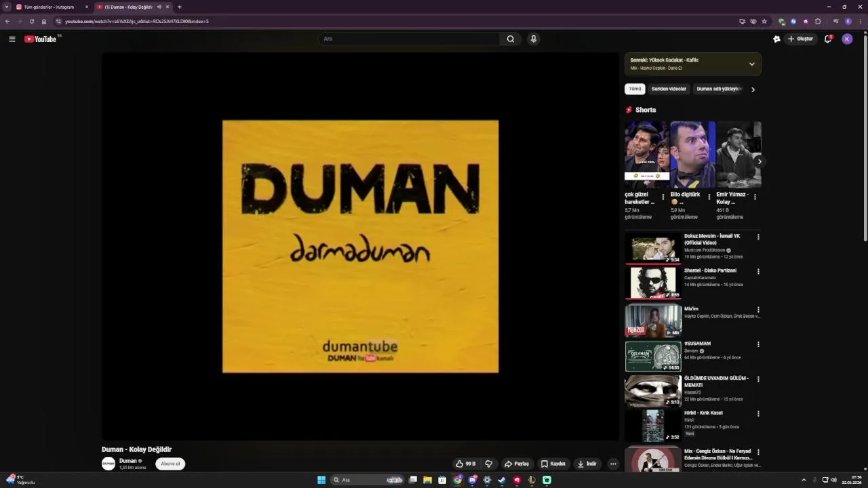Open options for Hirbil - Kırık Kaset

pos(758,413)
